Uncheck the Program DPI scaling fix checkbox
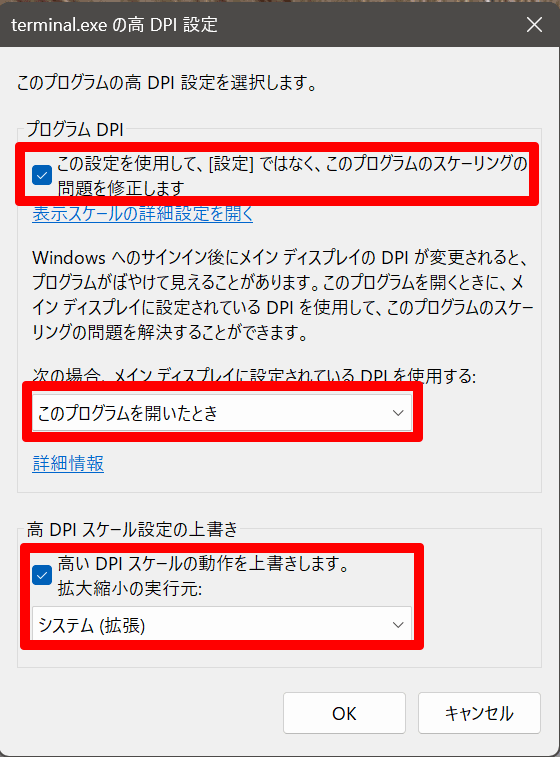 pos(42,175)
